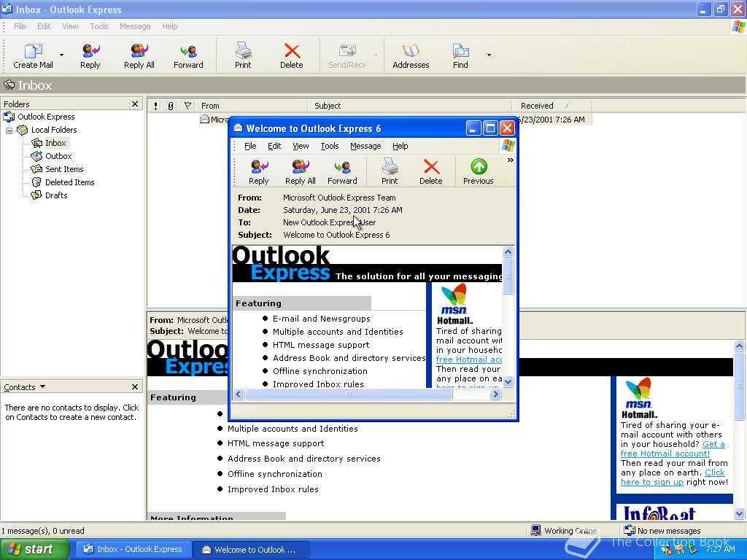Viewport: 747px width, 560px height.
Task: Expand the message toolbar overflow chevron
Action: [x=510, y=160]
